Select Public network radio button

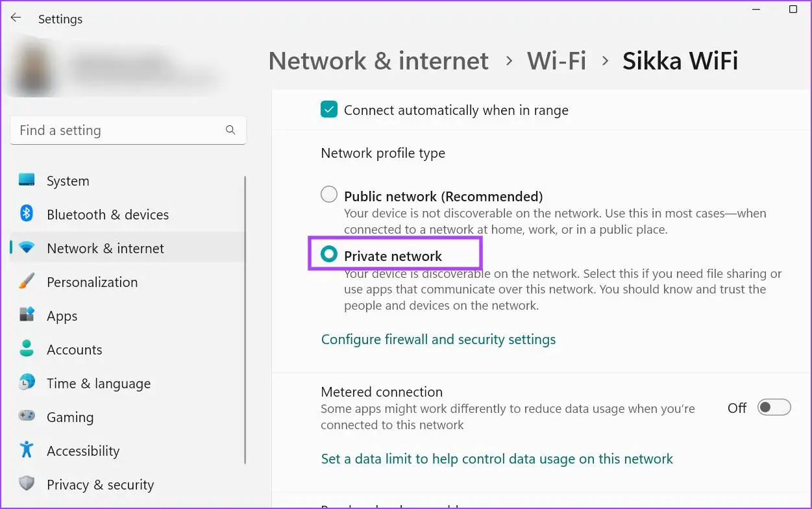pos(329,194)
